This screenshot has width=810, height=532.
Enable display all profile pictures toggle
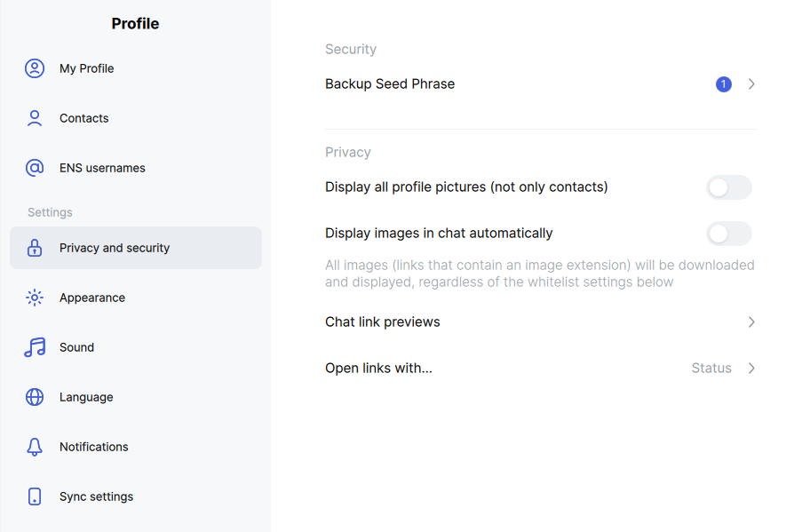[x=729, y=187]
